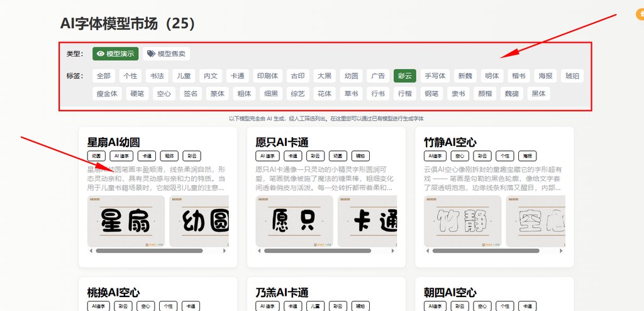Click 海报 tag on 竹静AI空心 card
This screenshot has width=644, height=311.
click(528, 156)
